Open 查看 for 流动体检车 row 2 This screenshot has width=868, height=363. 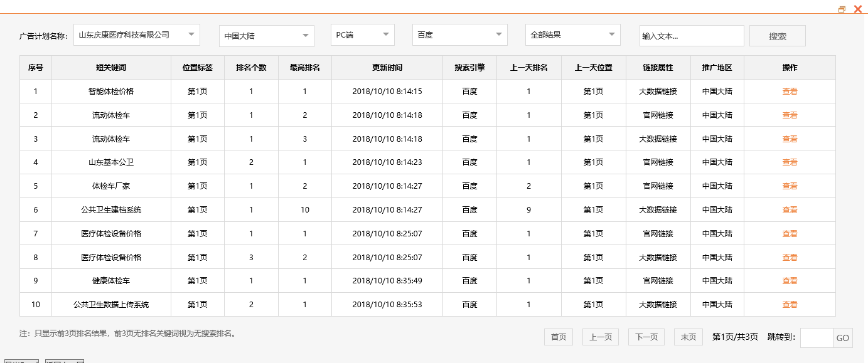click(x=790, y=115)
